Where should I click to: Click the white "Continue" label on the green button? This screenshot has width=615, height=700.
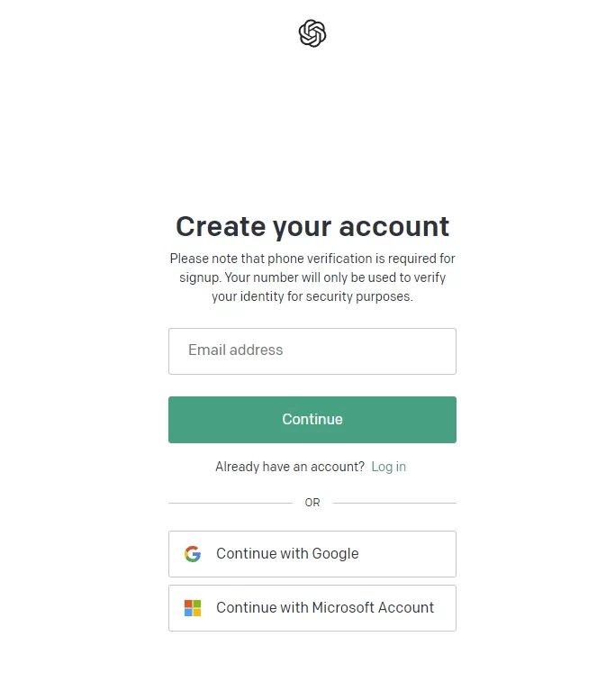click(312, 420)
